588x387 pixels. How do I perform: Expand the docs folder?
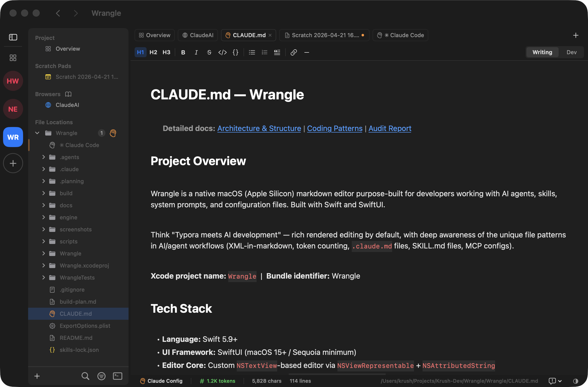click(44, 205)
